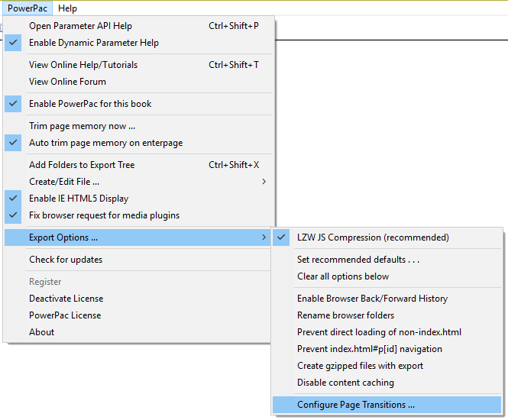
Task: Toggle Auto trim page memory on enterpage
Action: click(x=138, y=143)
